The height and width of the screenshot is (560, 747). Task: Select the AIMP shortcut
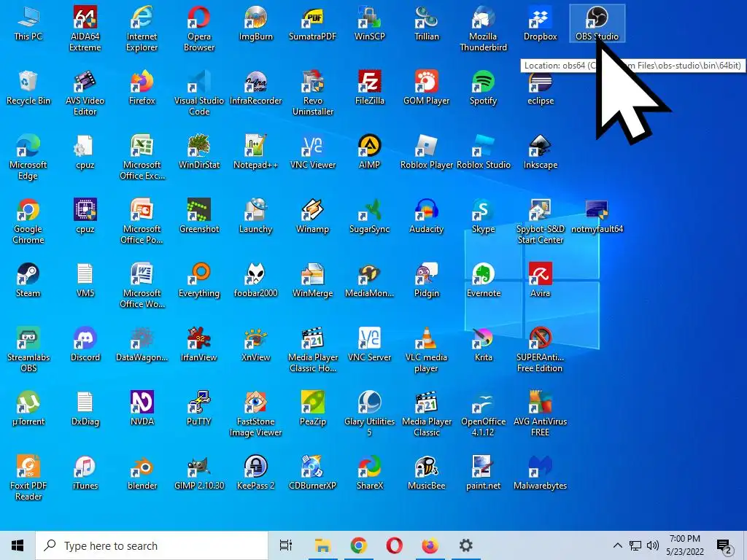(x=370, y=152)
